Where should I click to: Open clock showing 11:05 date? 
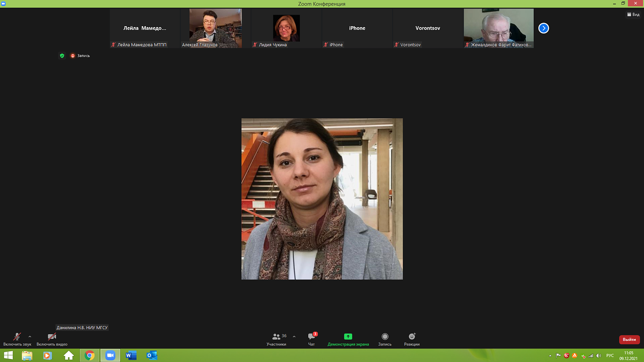tap(629, 356)
